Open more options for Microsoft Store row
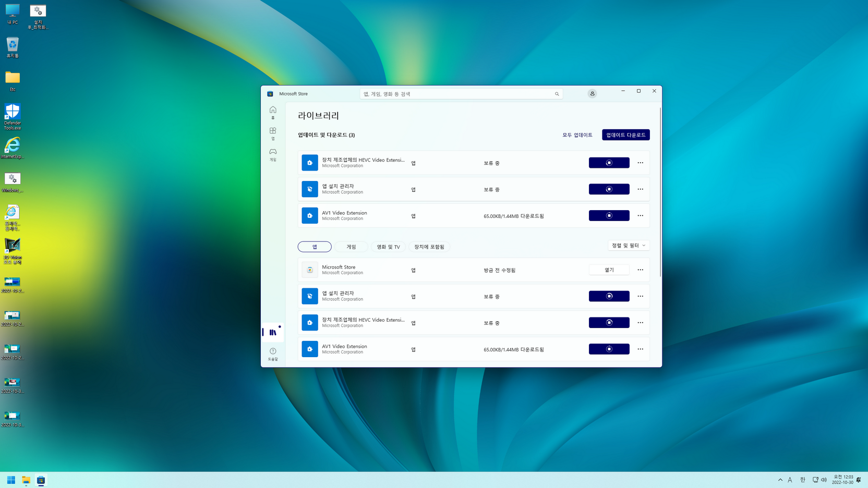Viewport: 868px width, 488px height. coord(640,270)
